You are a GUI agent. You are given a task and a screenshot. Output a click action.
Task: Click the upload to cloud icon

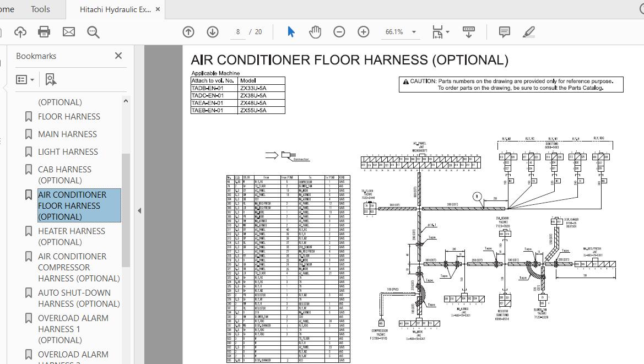click(20, 32)
